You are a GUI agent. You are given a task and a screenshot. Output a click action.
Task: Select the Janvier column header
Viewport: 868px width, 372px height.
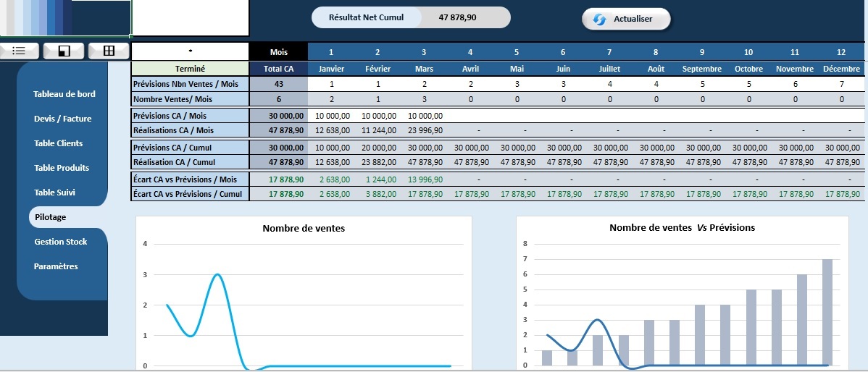click(331, 69)
